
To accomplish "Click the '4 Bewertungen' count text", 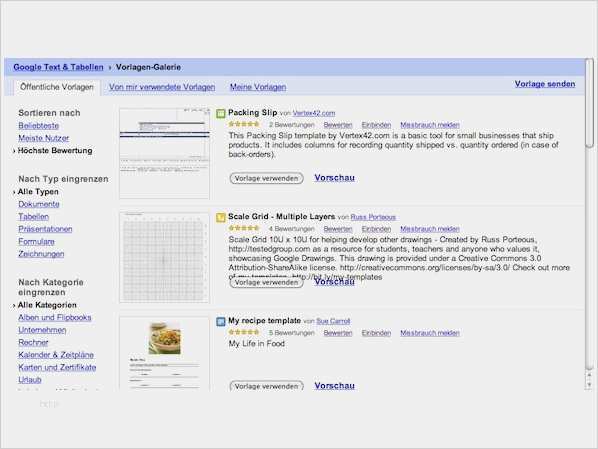I will click(x=292, y=229).
